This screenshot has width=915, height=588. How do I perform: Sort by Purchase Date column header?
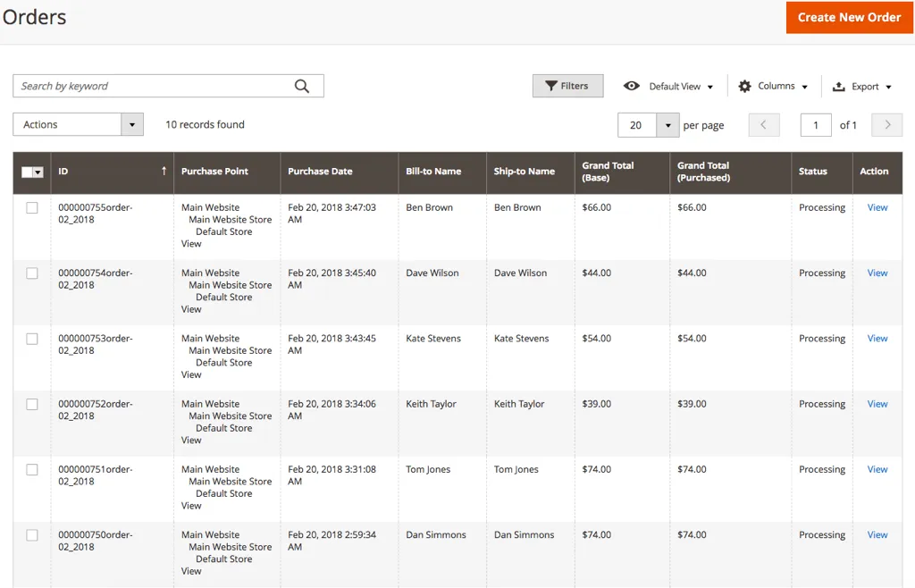[320, 172]
